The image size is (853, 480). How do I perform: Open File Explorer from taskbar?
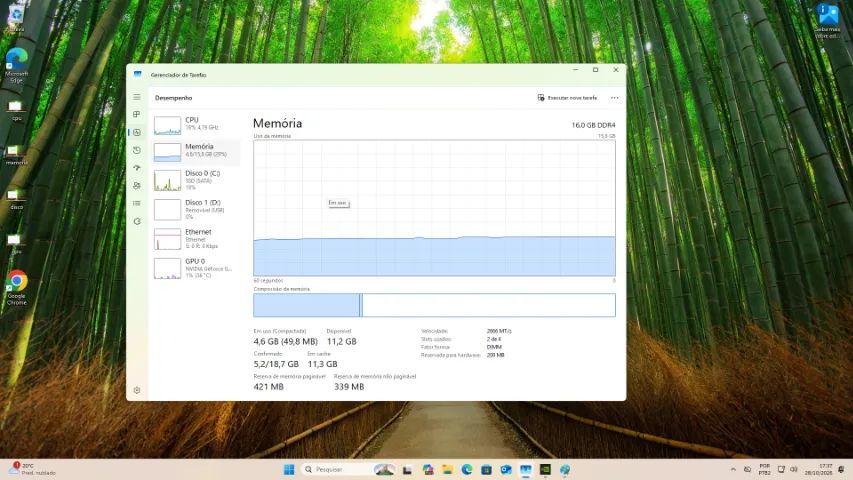coord(447,469)
